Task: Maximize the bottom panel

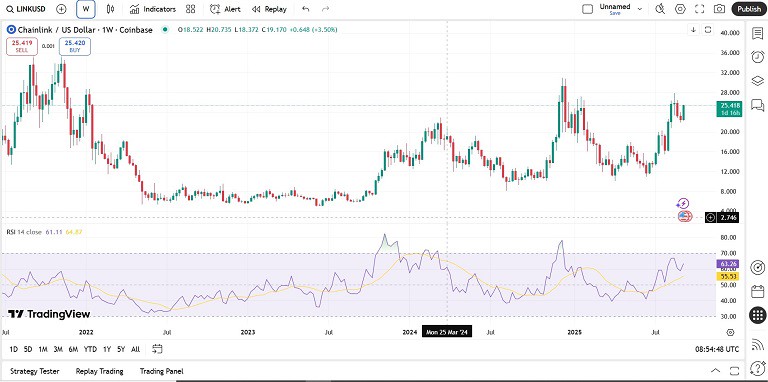Action: click(x=734, y=371)
